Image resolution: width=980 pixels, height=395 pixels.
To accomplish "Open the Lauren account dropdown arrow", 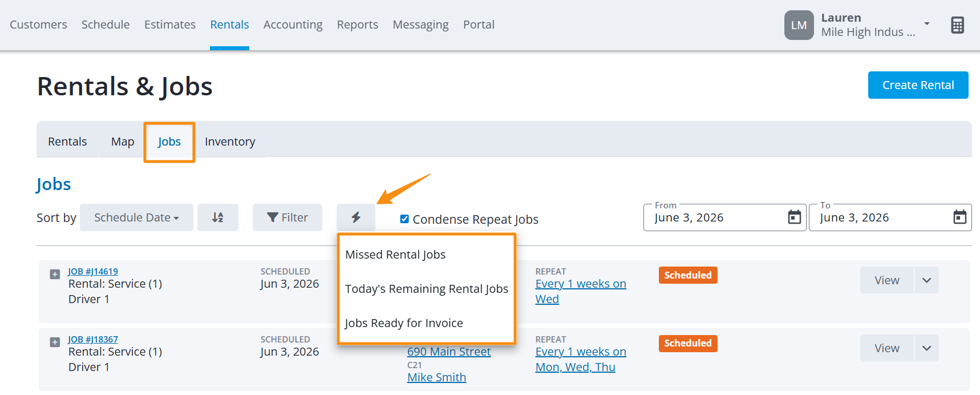I will pos(927,24).
